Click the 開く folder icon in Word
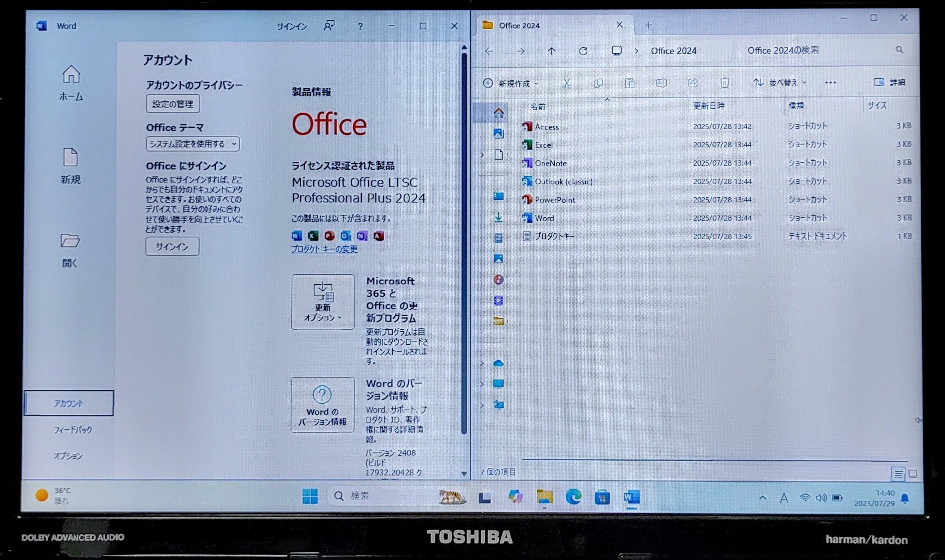 [70, 241]
